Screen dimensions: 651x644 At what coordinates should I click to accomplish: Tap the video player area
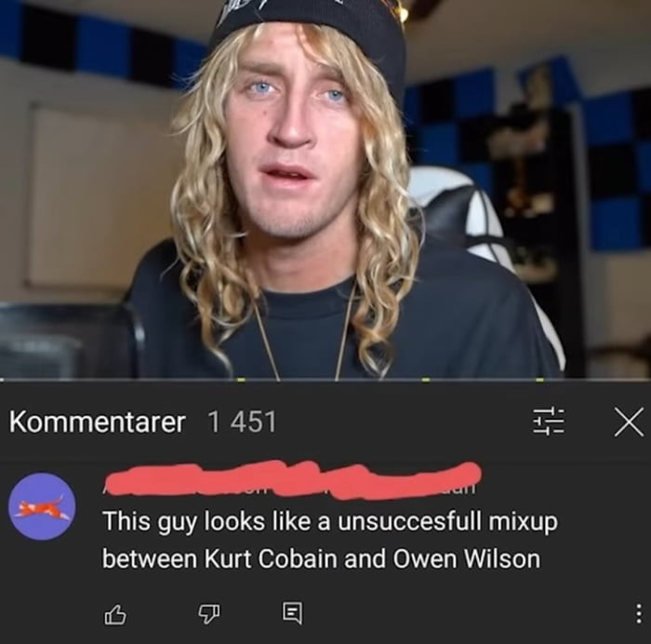[325, 189]
